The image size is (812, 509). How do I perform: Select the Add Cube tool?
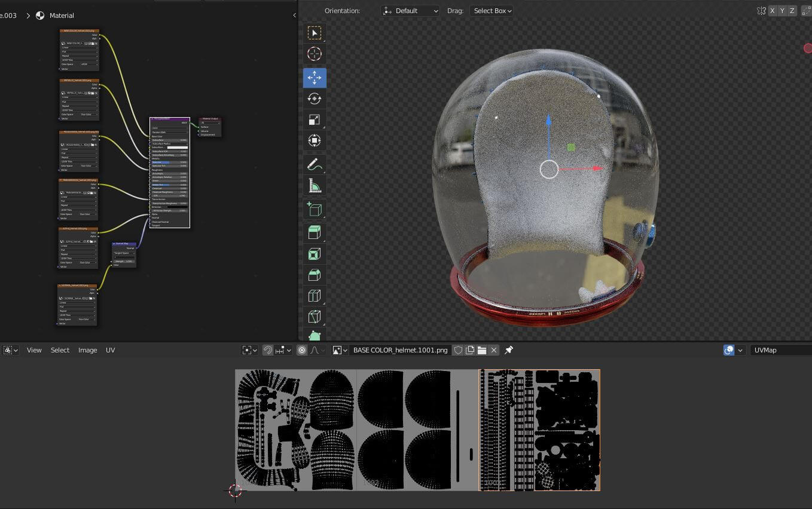pos(315,209)
